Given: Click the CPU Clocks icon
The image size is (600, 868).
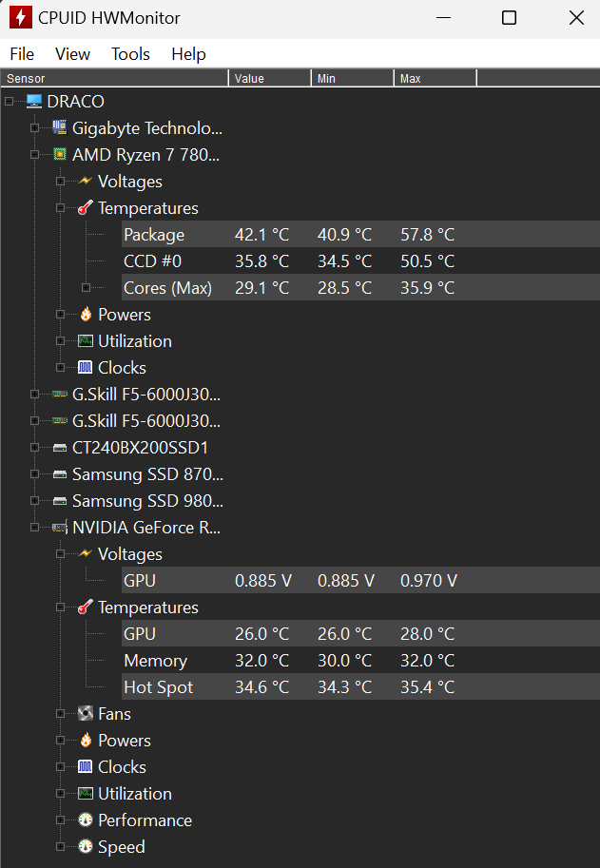Looking at the screenshot, I should pos(86,368).
